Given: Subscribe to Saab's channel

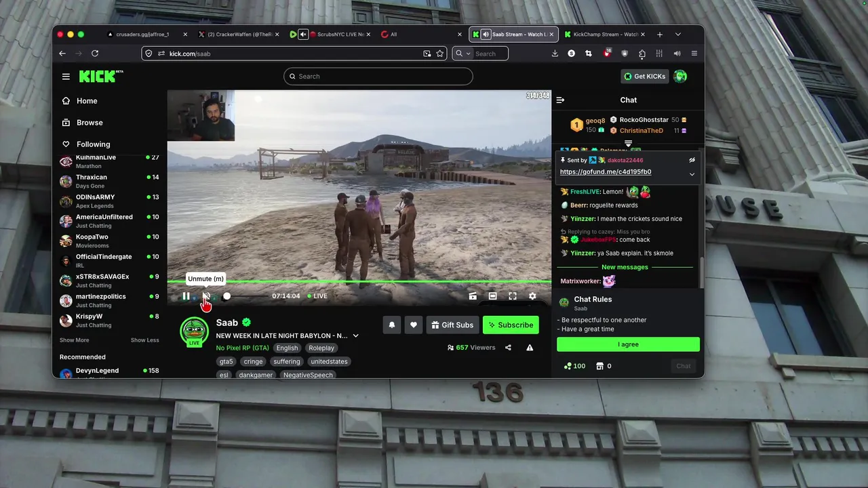Looking at the screenshot, I should click(x=511, y=325).
